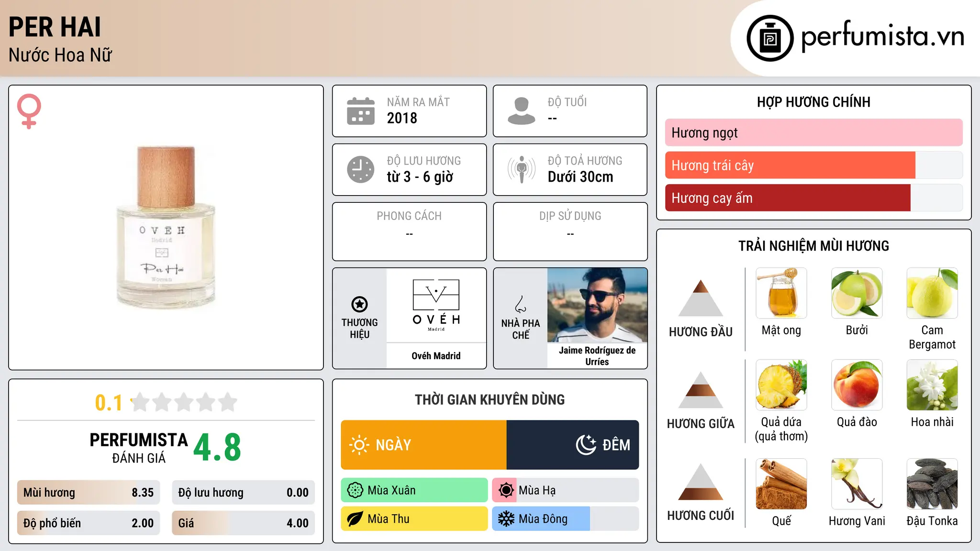Click the Giá 4.00 score bar
This screenshot has width=980, height=551.
(243, 523)
